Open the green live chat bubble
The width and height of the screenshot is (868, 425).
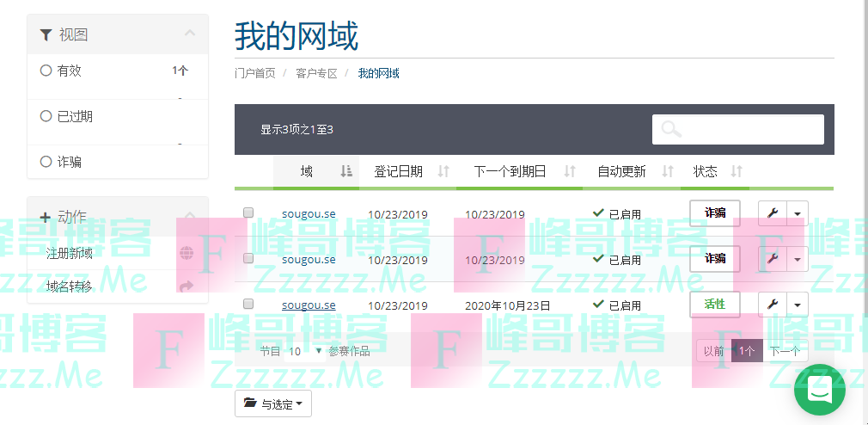click(x=819, y=390)
